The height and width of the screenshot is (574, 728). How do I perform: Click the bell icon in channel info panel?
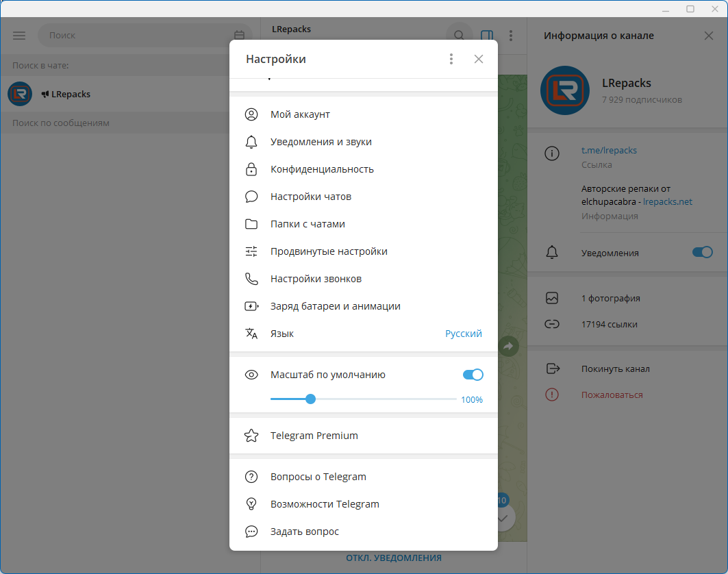point(551,252)
